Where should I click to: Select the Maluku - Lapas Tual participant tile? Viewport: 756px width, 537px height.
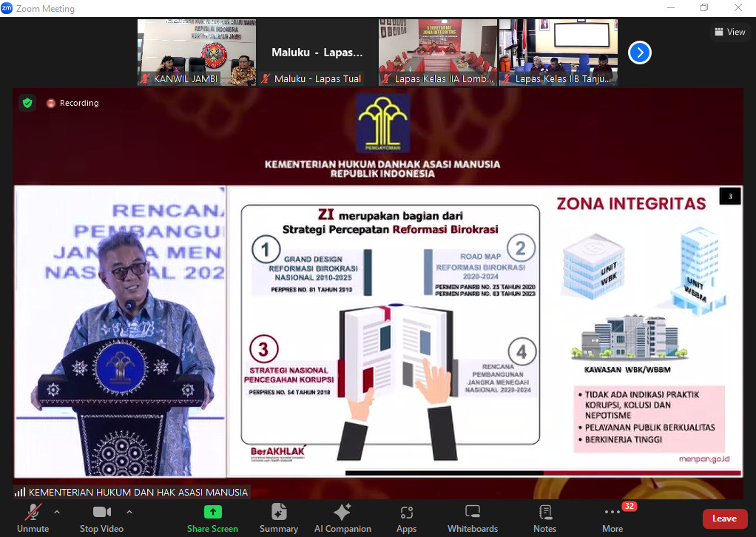[x=317, y=53]
